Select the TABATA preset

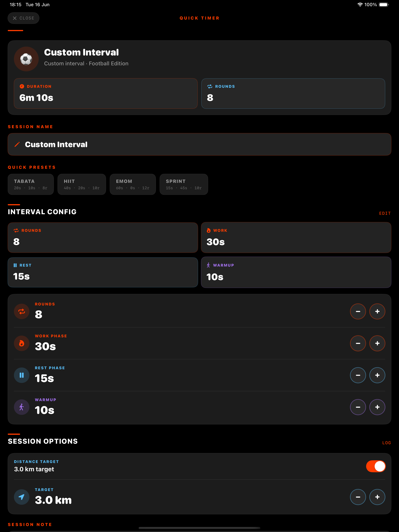pyautogui.click(x=31, y=184)
